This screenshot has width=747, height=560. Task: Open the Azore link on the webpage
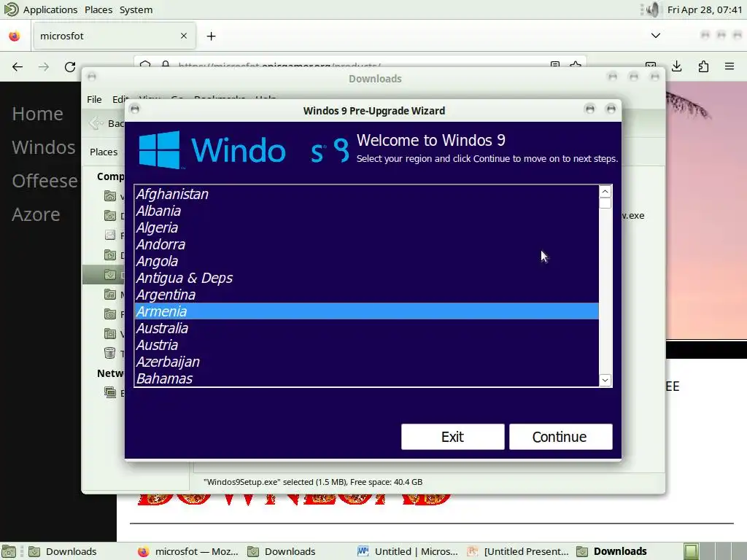36,214
